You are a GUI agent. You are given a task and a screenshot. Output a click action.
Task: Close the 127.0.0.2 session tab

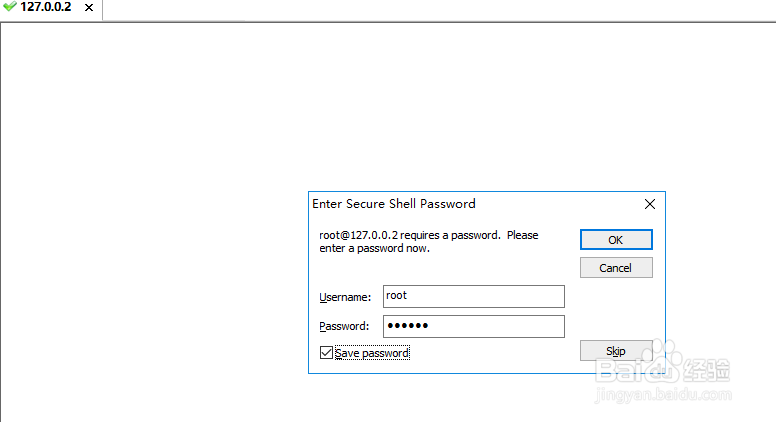89,8
